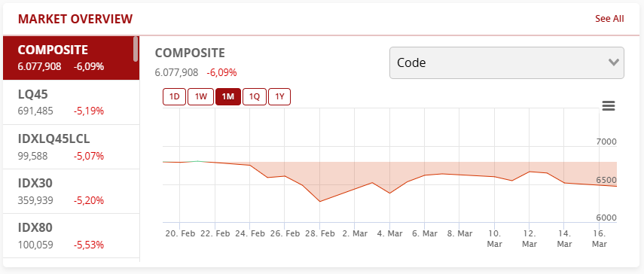Select the IDX80 index row
The image size is (644, 274).
pyautogui.click(x=71, y=236)
